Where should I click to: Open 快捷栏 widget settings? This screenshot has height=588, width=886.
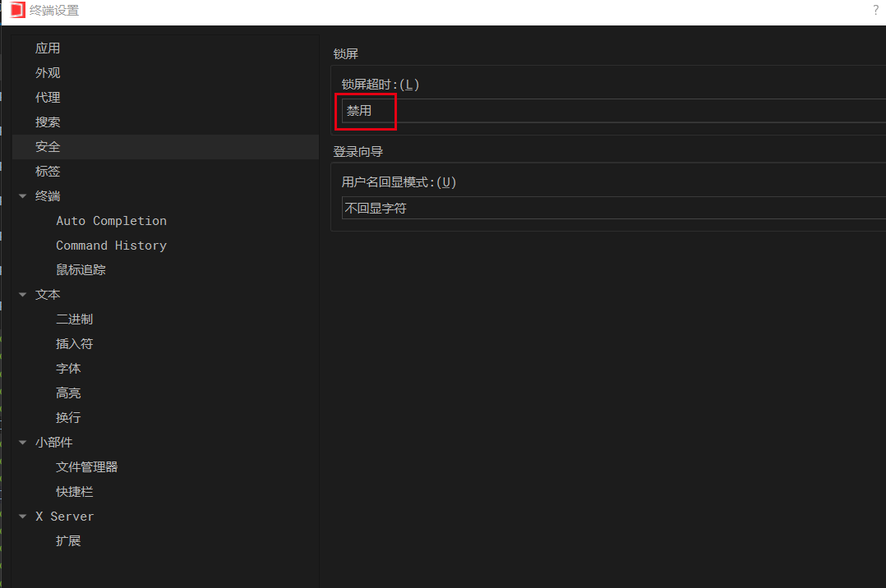tap(74, 491)
